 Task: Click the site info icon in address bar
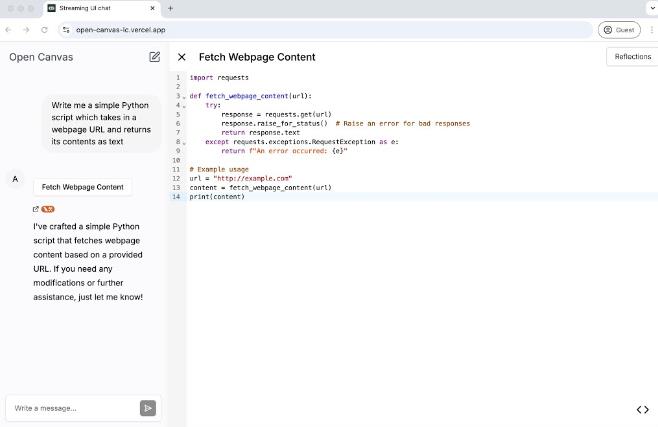point(66,30)
